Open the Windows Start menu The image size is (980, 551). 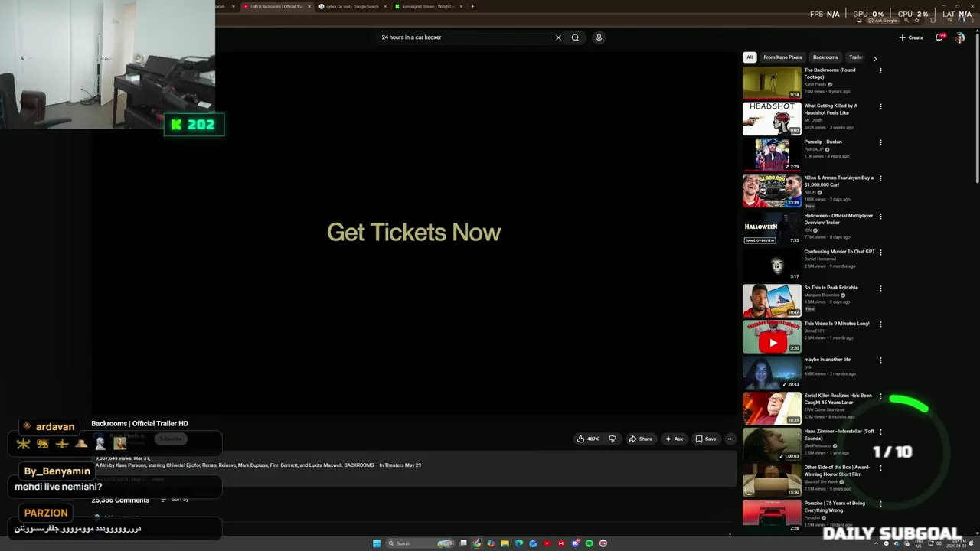tap(377, 543)
